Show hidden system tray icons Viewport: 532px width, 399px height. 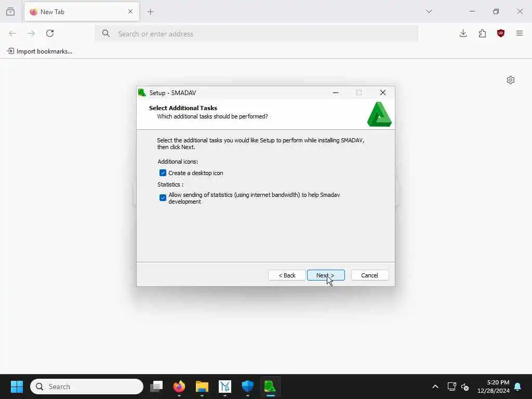tap(435, 387)
